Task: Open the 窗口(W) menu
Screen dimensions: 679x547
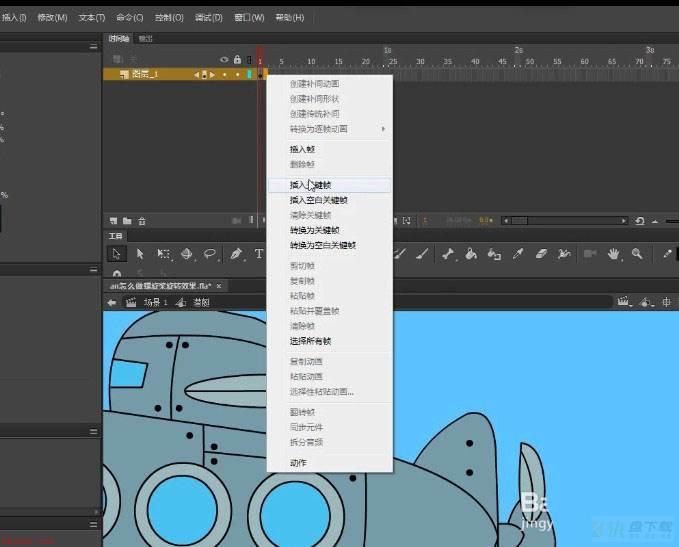Action: (249, 18)
